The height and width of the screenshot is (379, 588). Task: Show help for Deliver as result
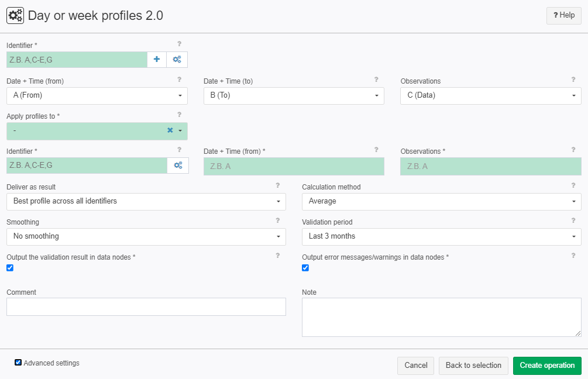[277, 185]
